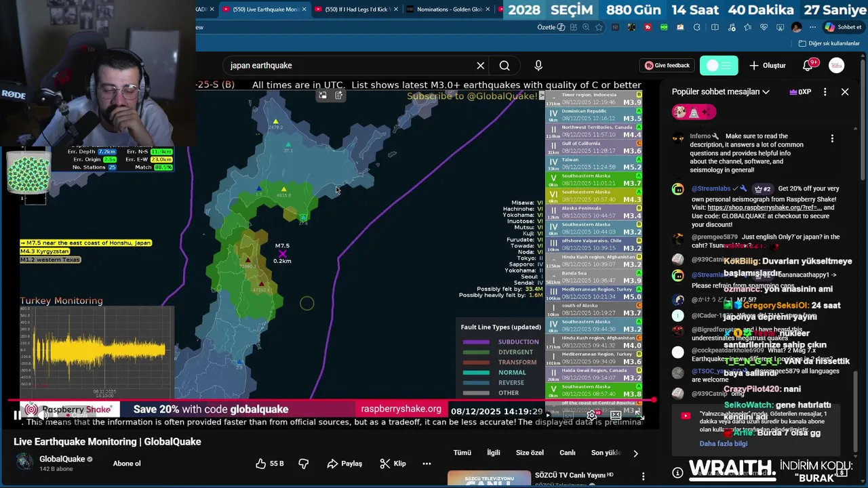Open Copilot Sohbet et button
This screenshot has width=868, height=488.
point(843,27)
